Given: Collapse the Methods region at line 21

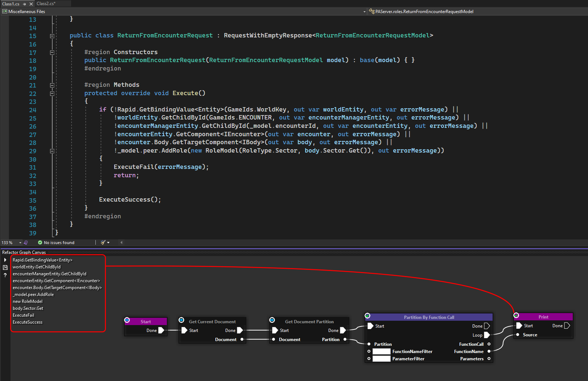Looking at the screenshot, I should click(52, 85).
